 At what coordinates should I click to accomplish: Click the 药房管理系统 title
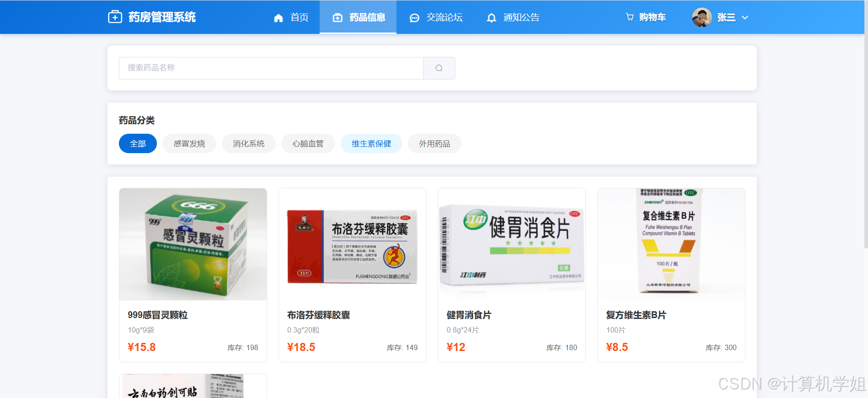click(x=162, y=17)
